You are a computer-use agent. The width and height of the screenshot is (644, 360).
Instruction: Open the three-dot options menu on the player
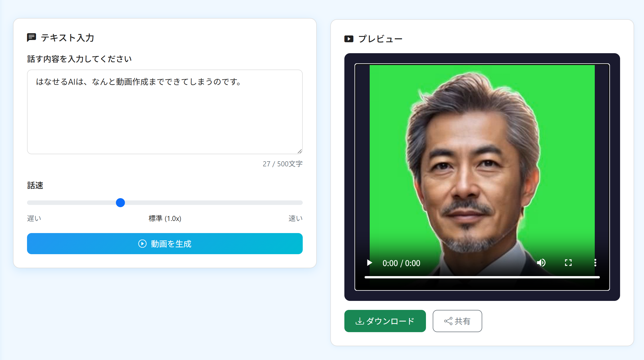point(595,263)
